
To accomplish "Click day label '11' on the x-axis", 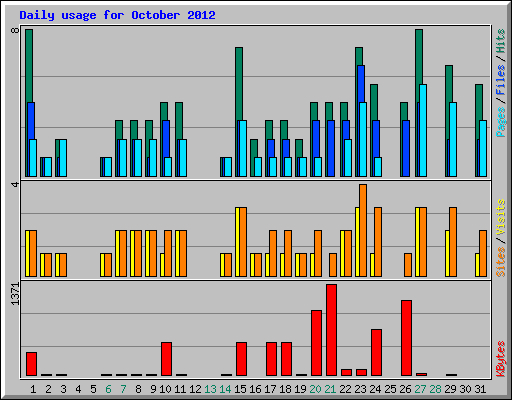I will click(180, 389).
